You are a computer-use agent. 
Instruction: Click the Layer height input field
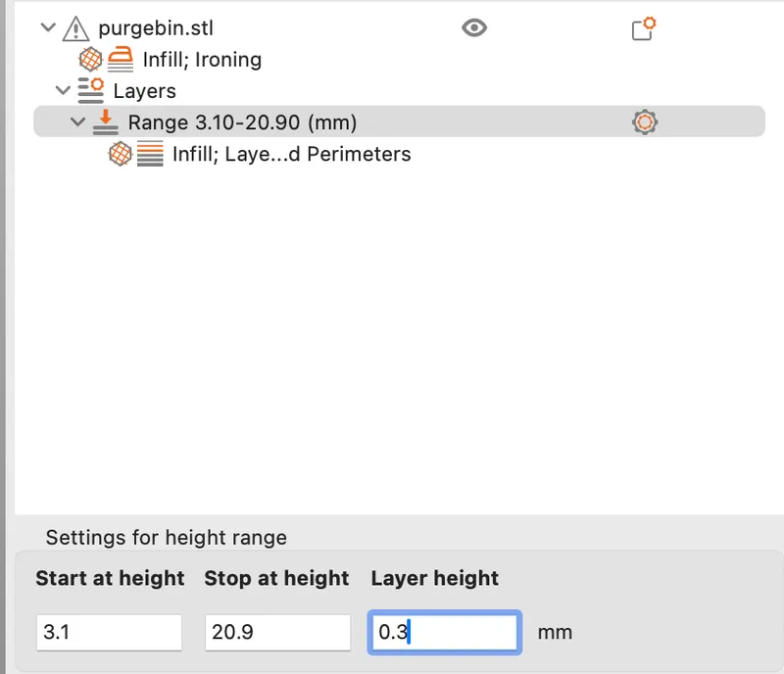(445, 633)
